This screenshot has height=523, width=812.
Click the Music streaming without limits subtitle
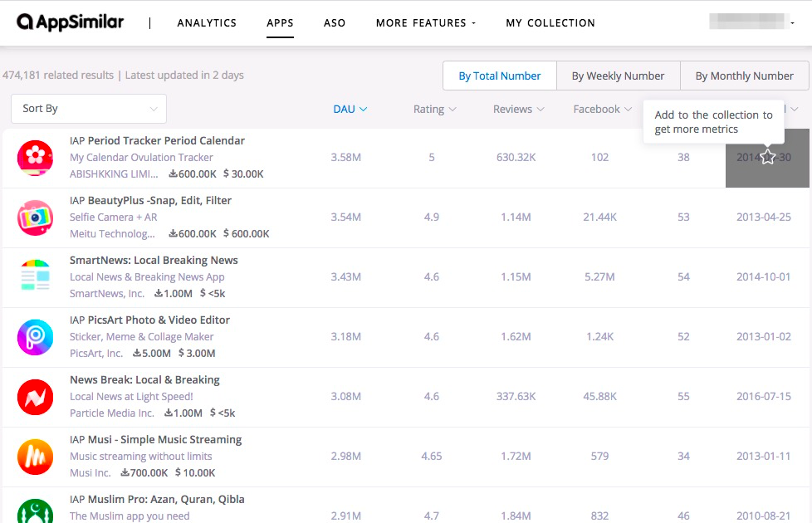[x=141, y=457]
